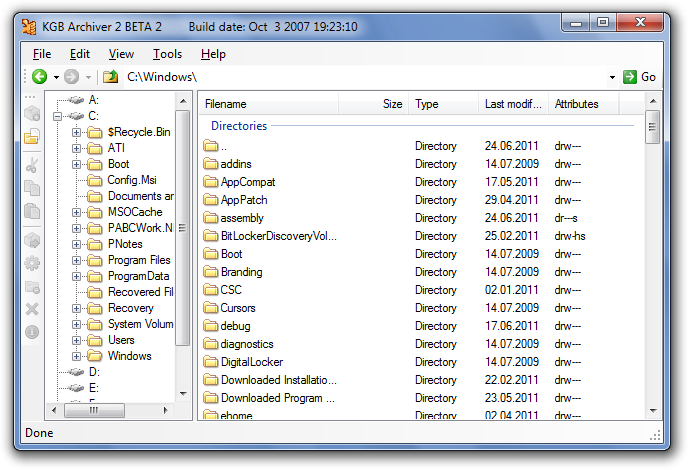Viewport: 689px width, 470px height.
Task: Open the Back button history dropdown arrow
Action: point(56,77)
